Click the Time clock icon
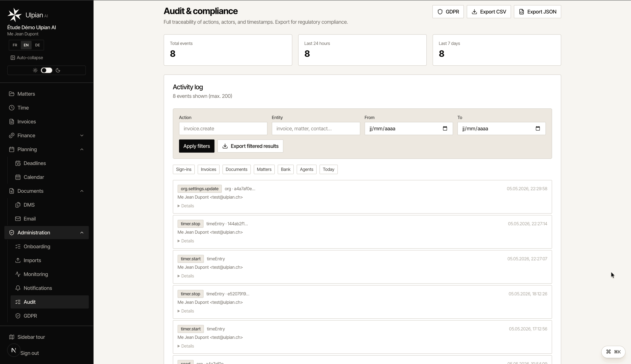Viewport: 631px width, 364px height. point(12,108)
